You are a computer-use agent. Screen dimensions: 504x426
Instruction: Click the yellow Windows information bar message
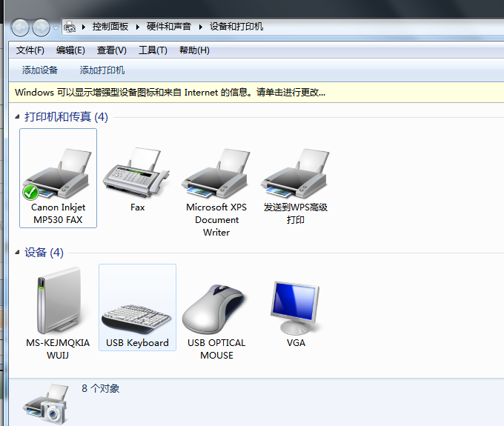170,93
